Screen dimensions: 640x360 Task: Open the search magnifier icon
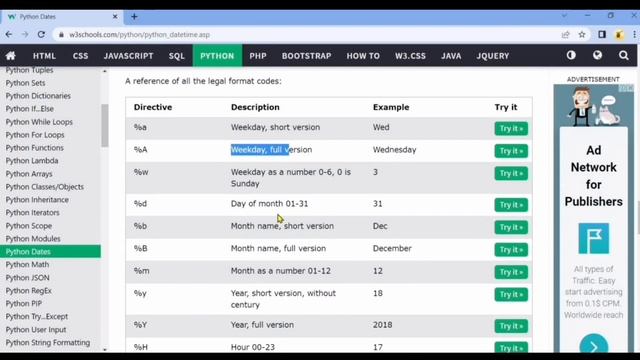pos(623,55)
